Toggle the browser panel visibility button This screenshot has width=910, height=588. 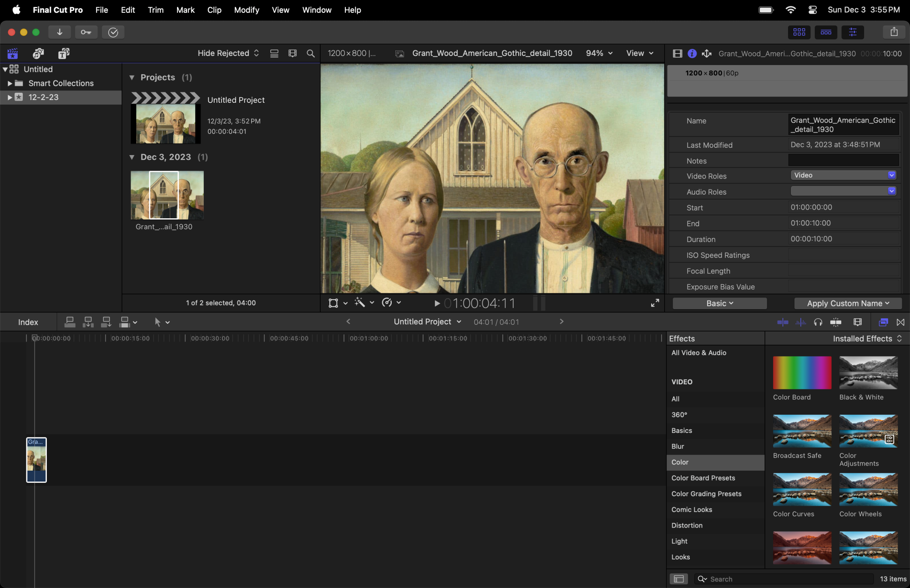click(x=799, y=32)
